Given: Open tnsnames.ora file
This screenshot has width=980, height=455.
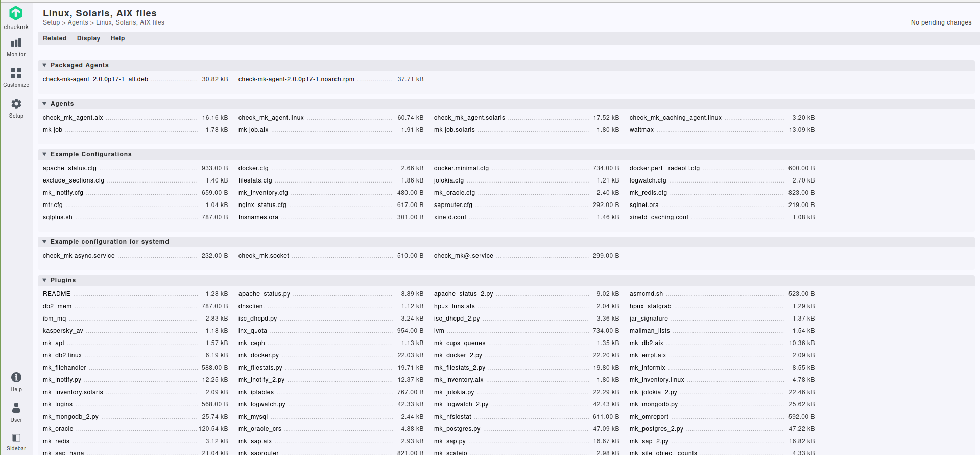Looking at the screenshot, I should (x=258, y=217).
